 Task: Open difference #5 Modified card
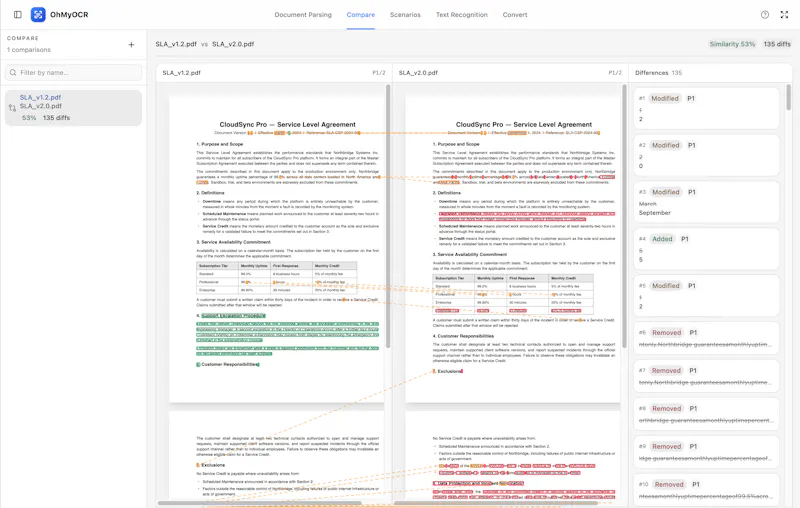pos(707,296)
